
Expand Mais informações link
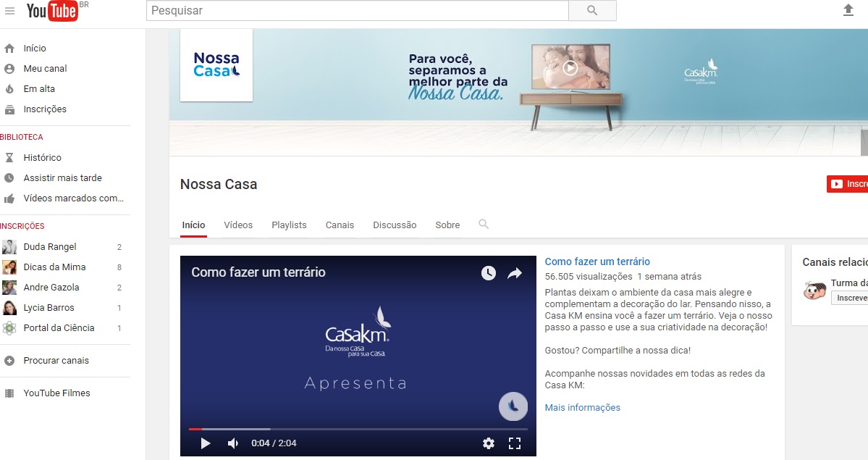(x=582, y=407)
